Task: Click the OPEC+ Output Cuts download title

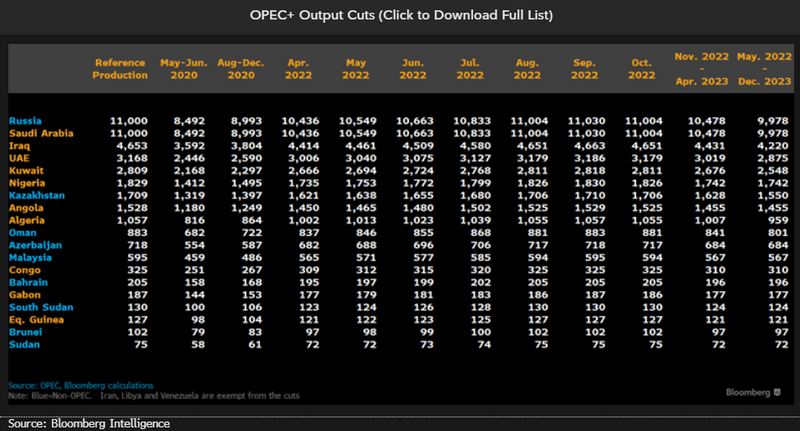Action: click(399, 16)
